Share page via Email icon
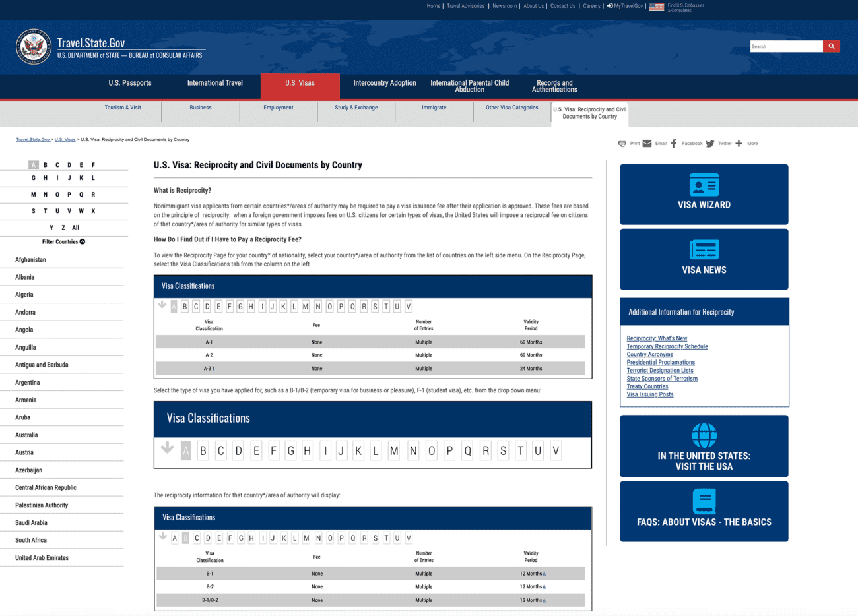This screenshot has height=616, width=858. click(x=647, y=143)
